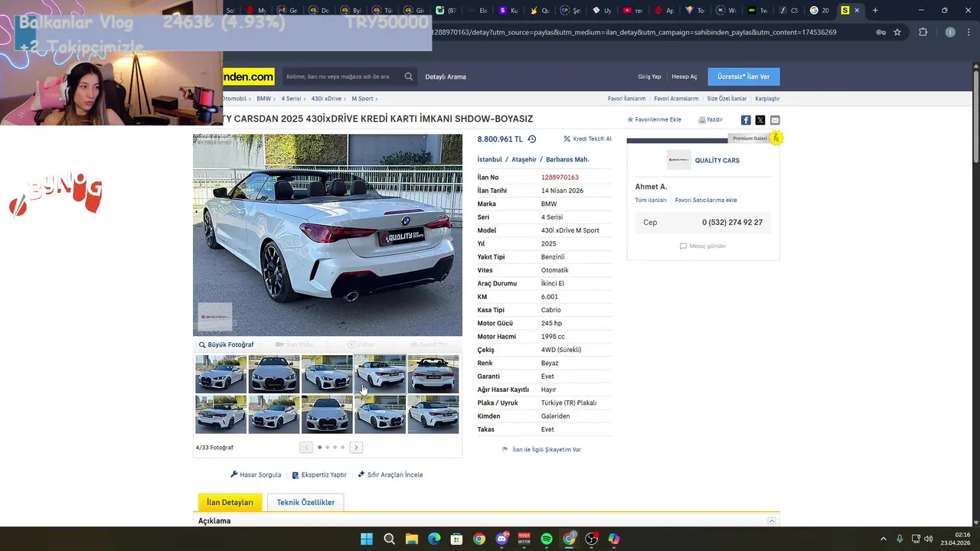Image resolution: width=980 pixels, height=551 pixels.
Task: Click the yellow Premium Galeri badge icon
Action: tap(776, 138)
